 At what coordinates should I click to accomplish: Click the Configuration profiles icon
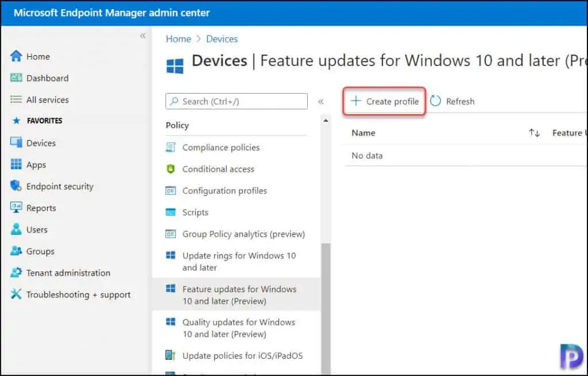(x=171, y=191)
